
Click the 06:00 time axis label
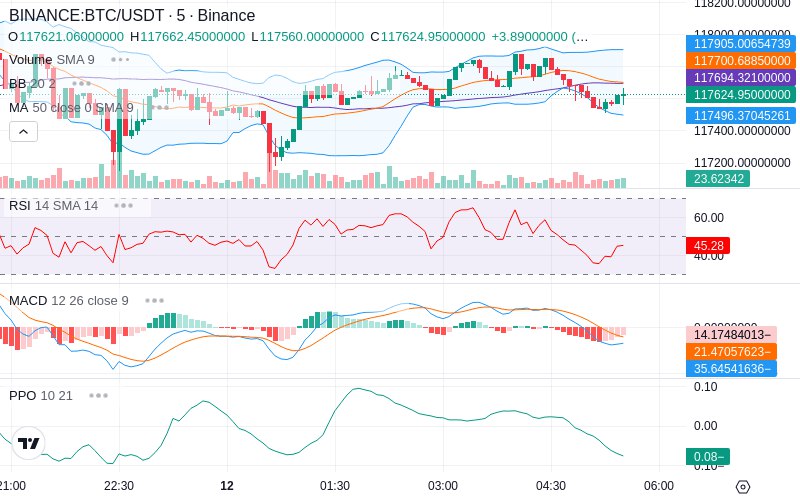[x=659, y=486]
